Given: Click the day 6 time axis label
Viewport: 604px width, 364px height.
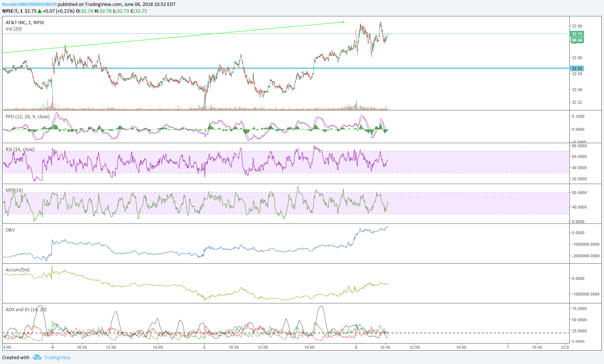Looking at the screenshot, I should coord(356,347).
